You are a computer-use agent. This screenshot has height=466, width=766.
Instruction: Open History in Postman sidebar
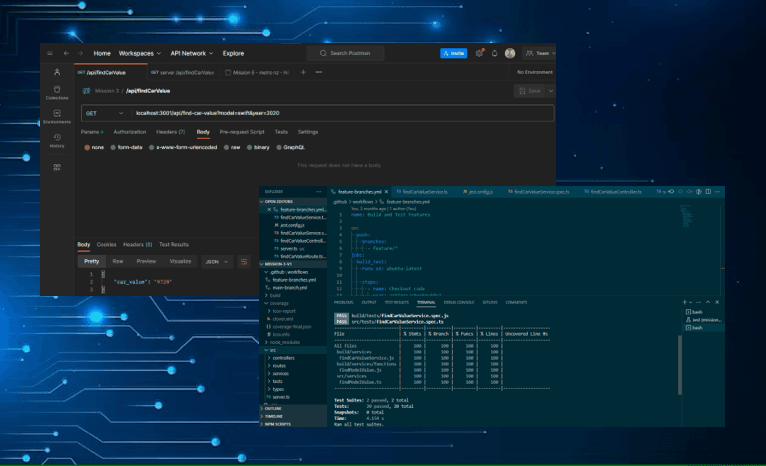click(x=57, y=141)
